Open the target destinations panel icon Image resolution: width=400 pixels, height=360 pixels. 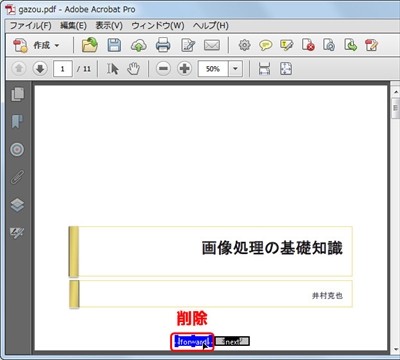17,150
